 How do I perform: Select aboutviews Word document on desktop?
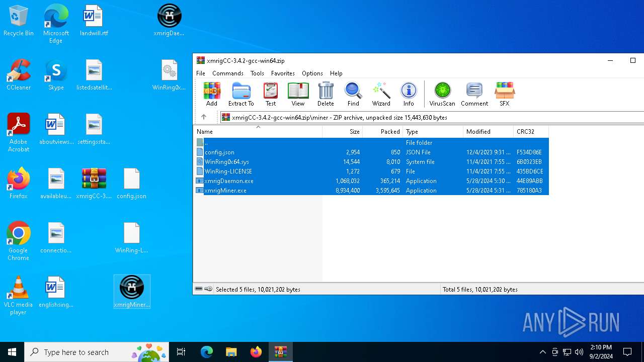[x=56, y=130]
